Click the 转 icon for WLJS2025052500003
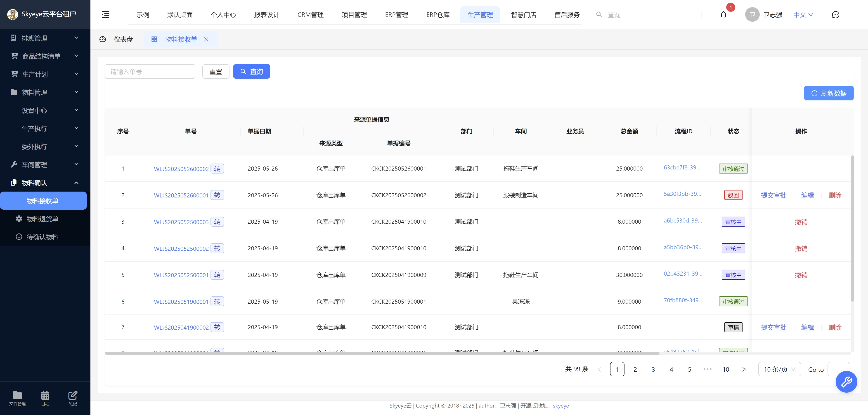The width and height of the screenshot is (868, 415). pos(217,222)
